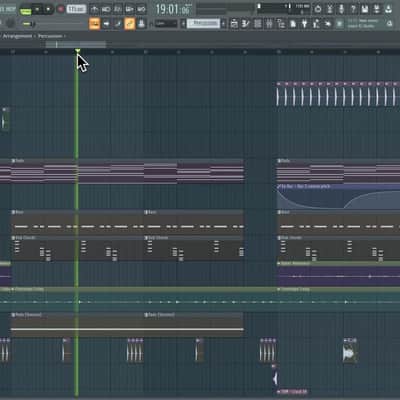
Task: Click the stop playback button
Action: 49,9
